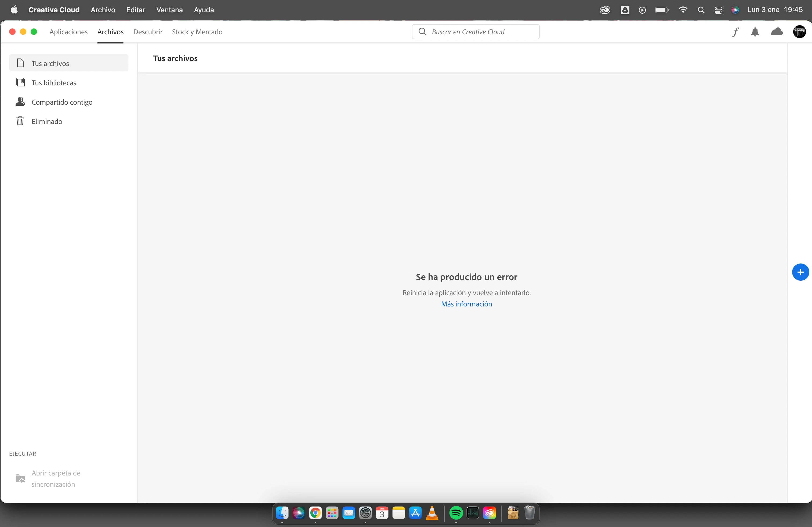Open notifications bell icon
The width and height of the screenshot is (812, 527).
[755, 32]
